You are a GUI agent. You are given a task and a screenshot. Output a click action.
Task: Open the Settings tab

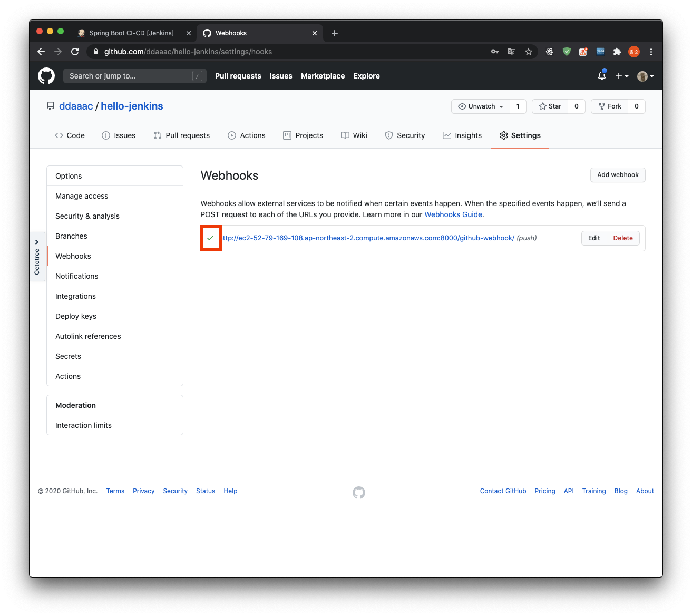[520, 135]
